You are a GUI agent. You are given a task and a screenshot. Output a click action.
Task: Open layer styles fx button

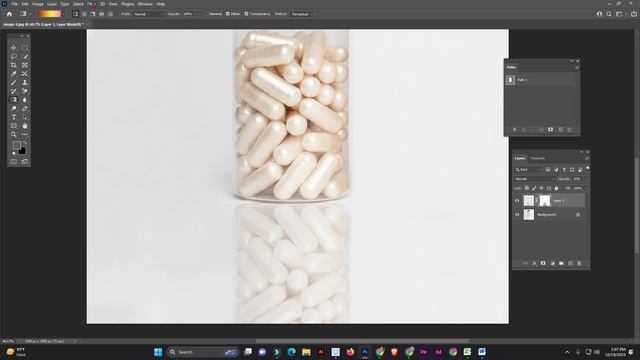point(534,263)
